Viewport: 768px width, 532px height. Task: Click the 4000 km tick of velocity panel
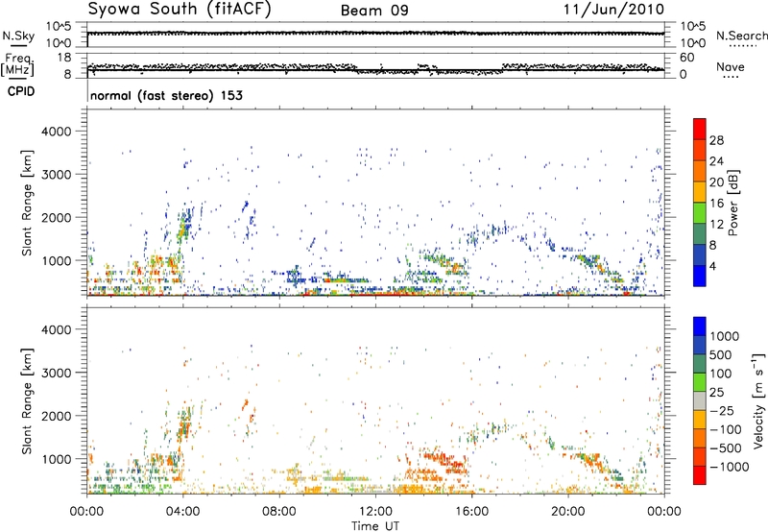pyautogui.click(x=57, y=329)
